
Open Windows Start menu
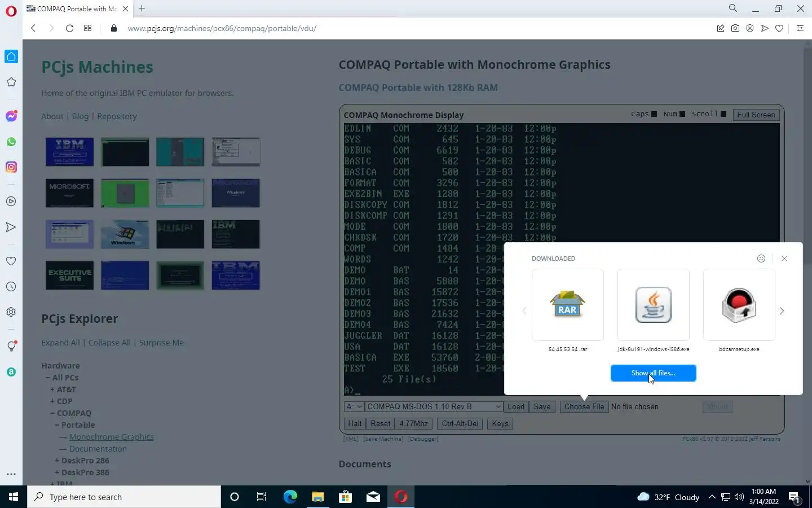click(14, 497)
